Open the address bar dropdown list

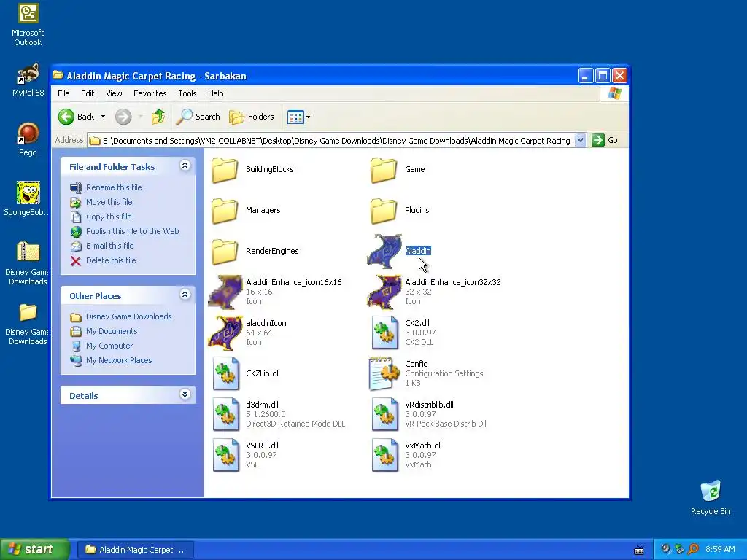[x=580, y=141]
